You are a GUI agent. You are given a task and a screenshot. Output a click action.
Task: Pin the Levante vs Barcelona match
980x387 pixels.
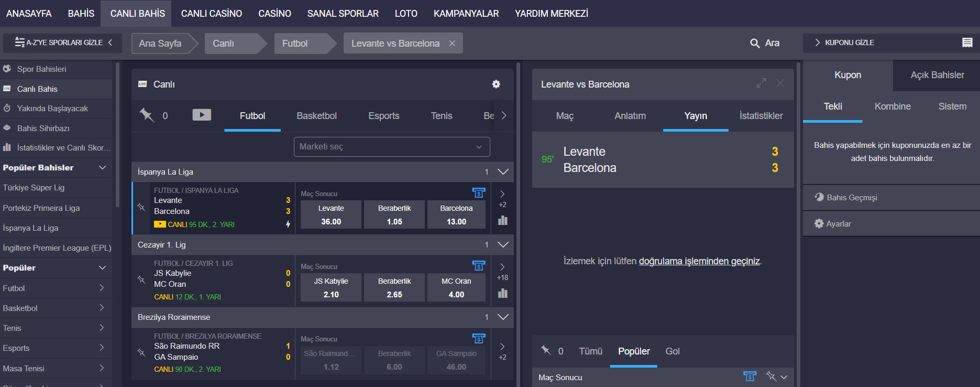[x=141, y=207]
